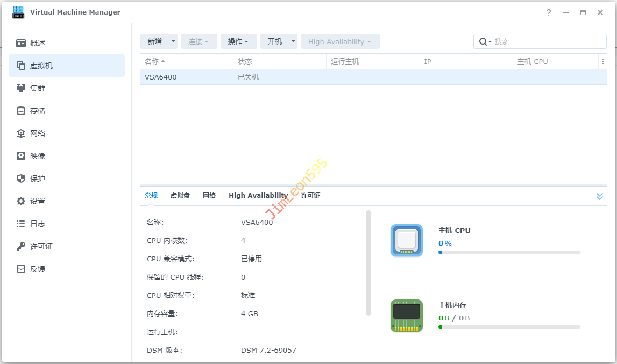
Task: Click the 开机 power on button
Action: 274,41
